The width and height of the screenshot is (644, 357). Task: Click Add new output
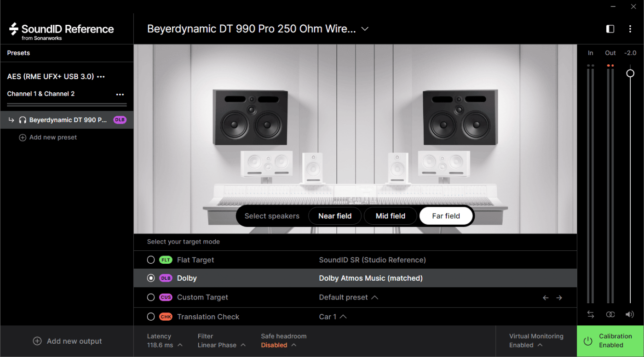pyautogui.click(x=68, y=341)
